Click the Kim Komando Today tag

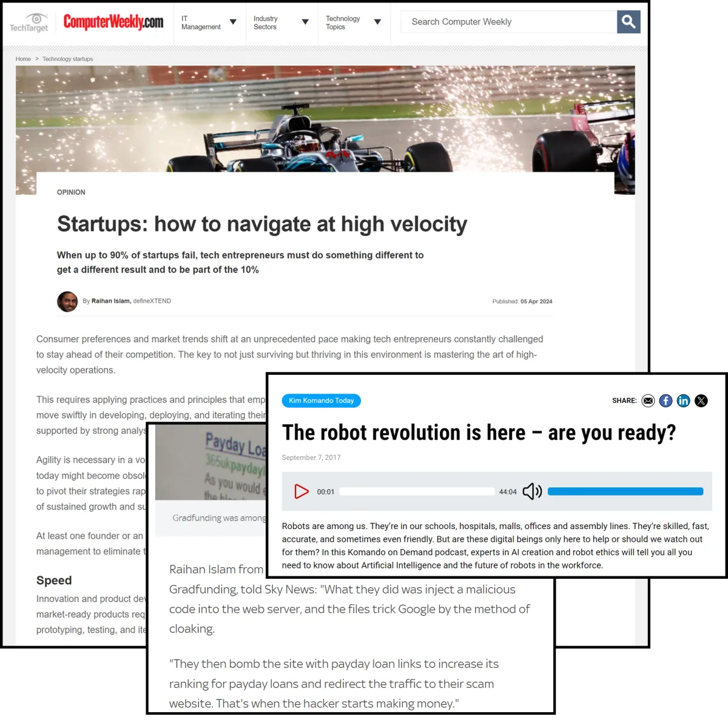click(321, 400)
